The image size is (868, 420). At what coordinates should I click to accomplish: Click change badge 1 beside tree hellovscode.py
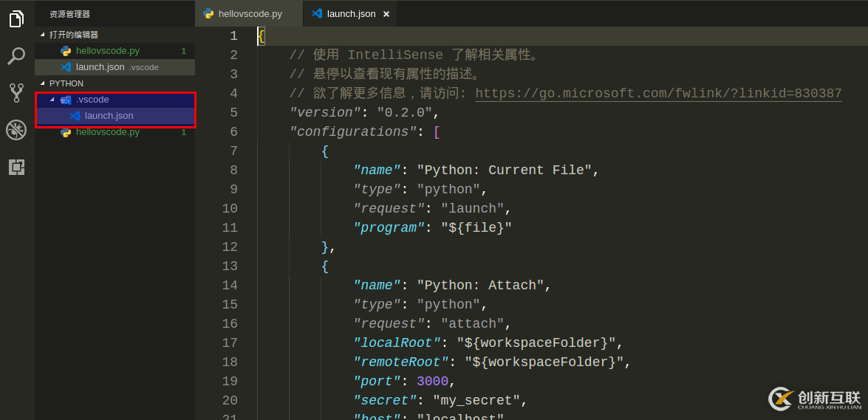184,132
